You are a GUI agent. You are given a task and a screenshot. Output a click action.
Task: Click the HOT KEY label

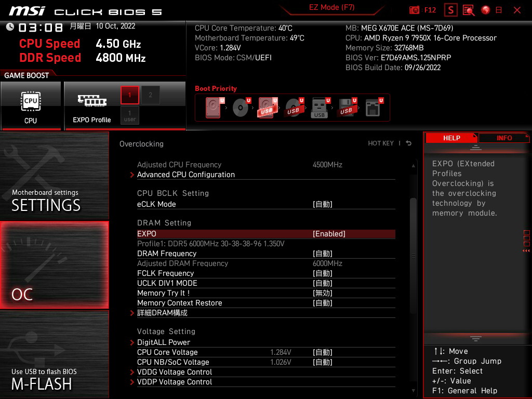pos(381,143)
